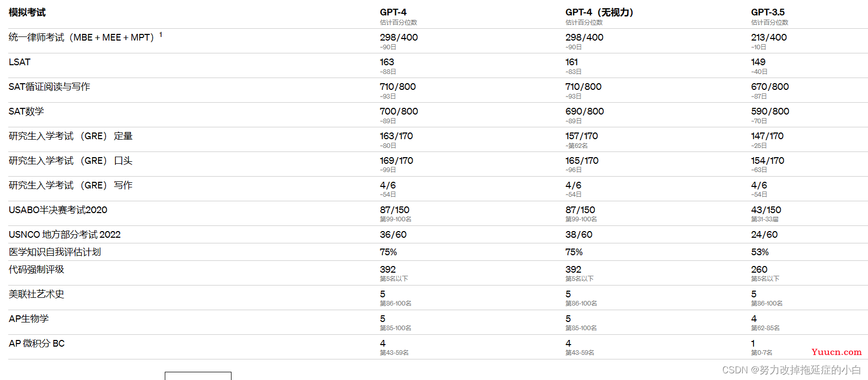Click the GPT-4 score 298/400

pyautogui.click(x=399, y=37)
